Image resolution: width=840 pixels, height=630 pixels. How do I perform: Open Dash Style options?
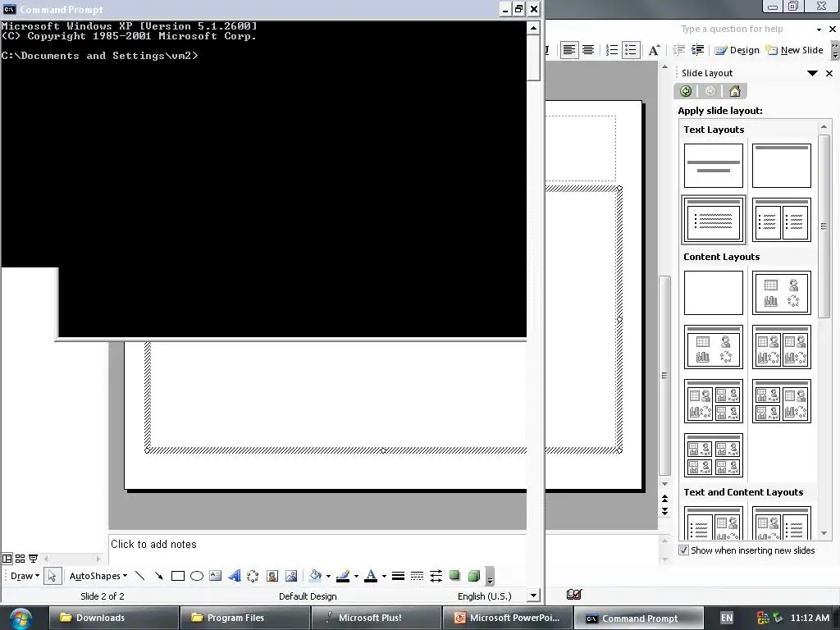[417, 576]
